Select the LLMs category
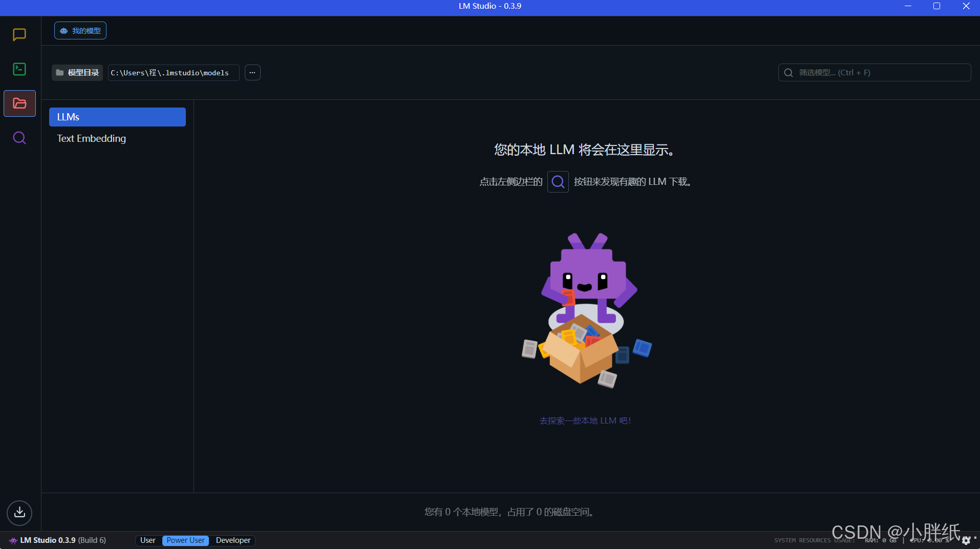980x549 pixels. coord(117,117)
